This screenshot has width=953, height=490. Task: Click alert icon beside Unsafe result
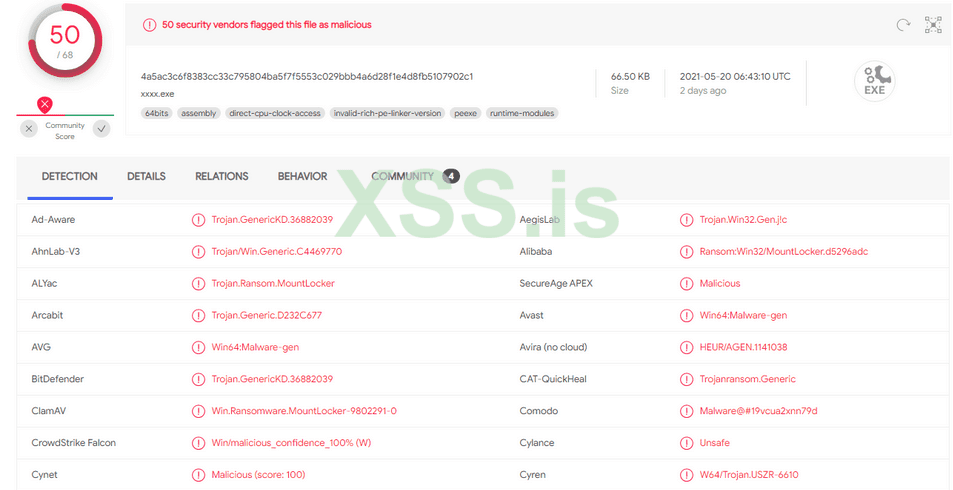coord(686,443)
